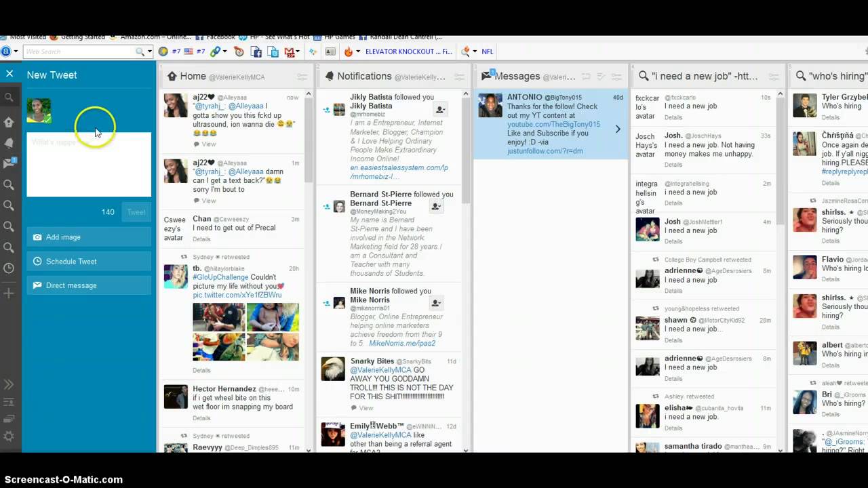Click the Notifications column header title
Image resolution: width=868 pixels, height=488 pixels.
(364, 76)
